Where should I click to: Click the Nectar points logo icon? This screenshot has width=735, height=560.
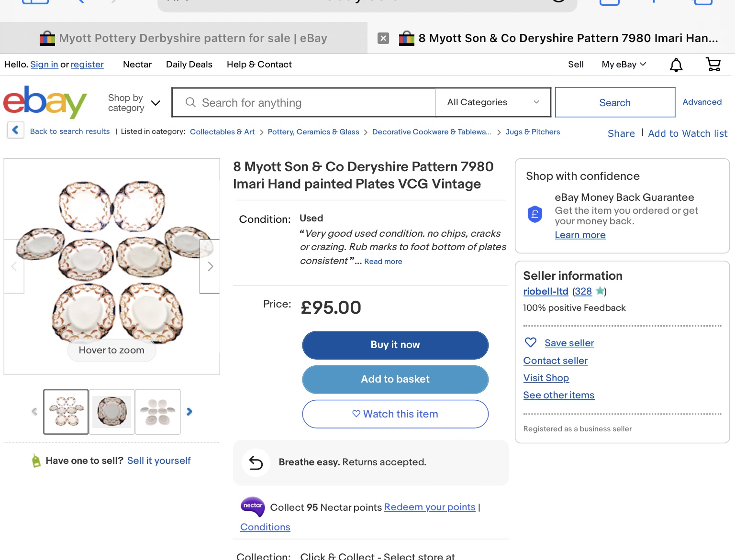[x=253, y=506]
